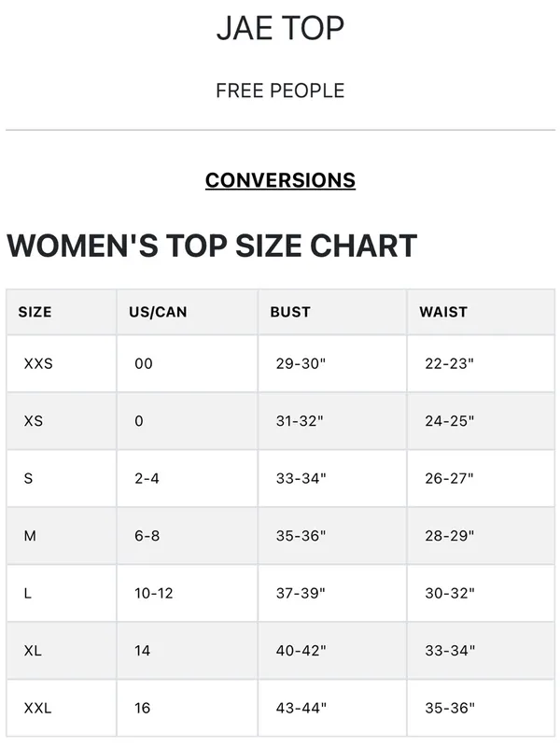
Task: Click the 29-30" bust measurement
Action: click(301, 363)
